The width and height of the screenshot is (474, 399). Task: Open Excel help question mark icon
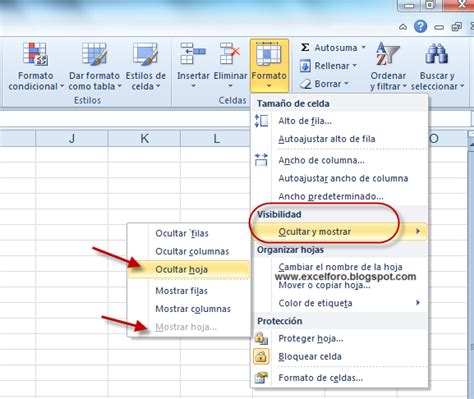coord(421,26)
